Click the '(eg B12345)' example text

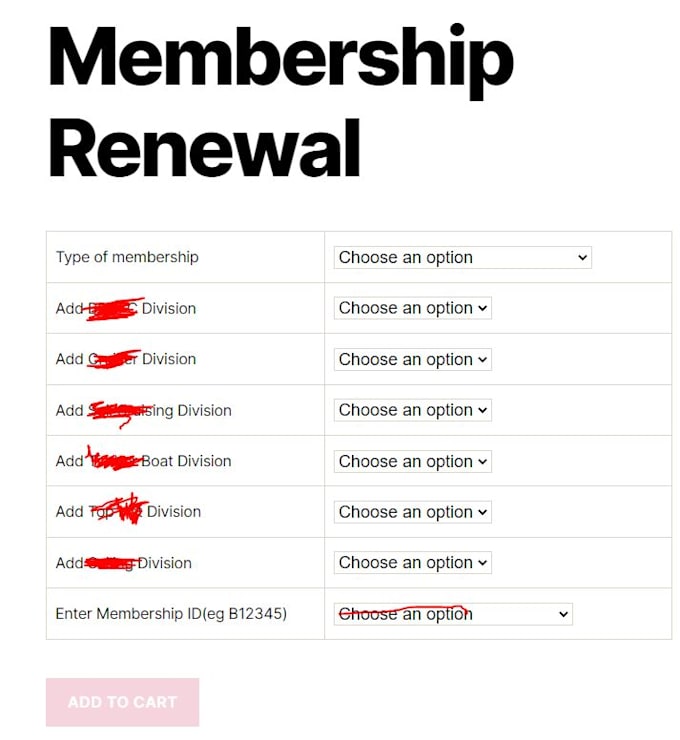tap(245, 614)
